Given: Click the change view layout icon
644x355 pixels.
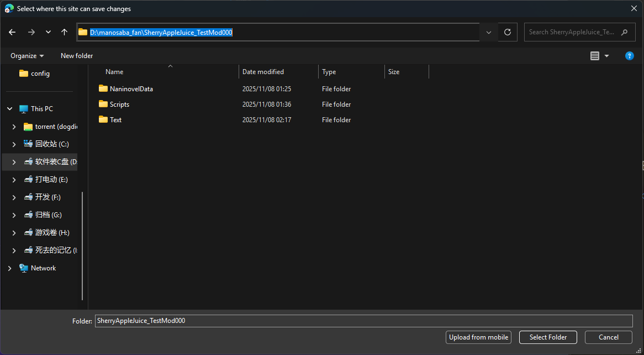Looking at the screenshot, I should 595,56.
